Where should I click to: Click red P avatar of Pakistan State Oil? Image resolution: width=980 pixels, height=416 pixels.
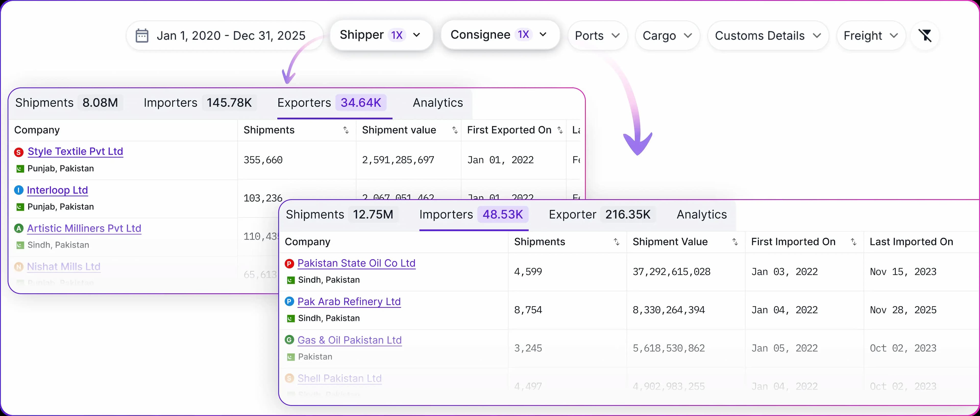[x=289, y=263]
